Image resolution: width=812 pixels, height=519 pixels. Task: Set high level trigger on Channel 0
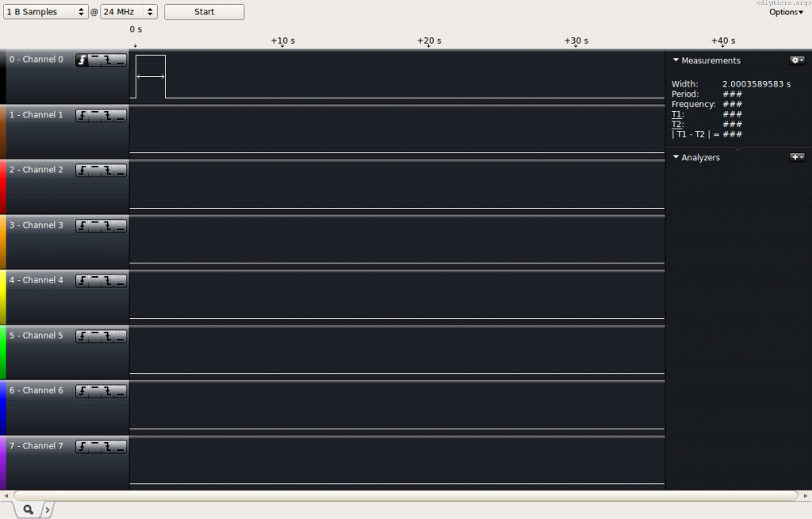pos(94,60)
